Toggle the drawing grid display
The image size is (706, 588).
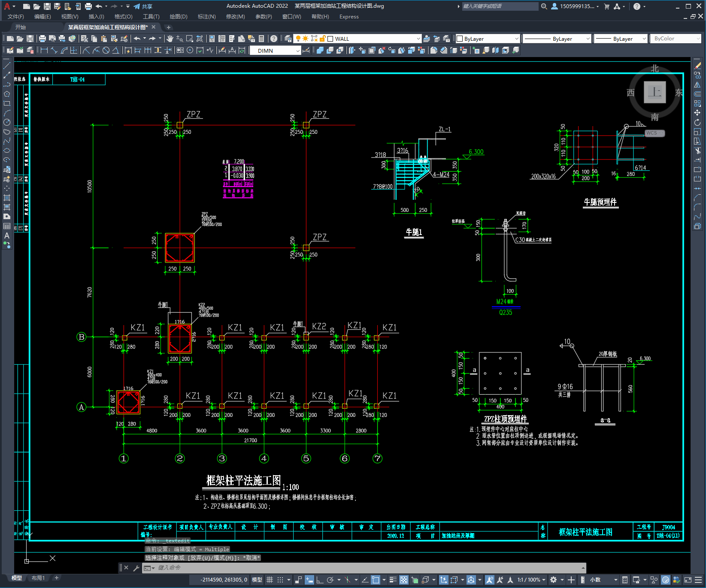coord(270,580)
